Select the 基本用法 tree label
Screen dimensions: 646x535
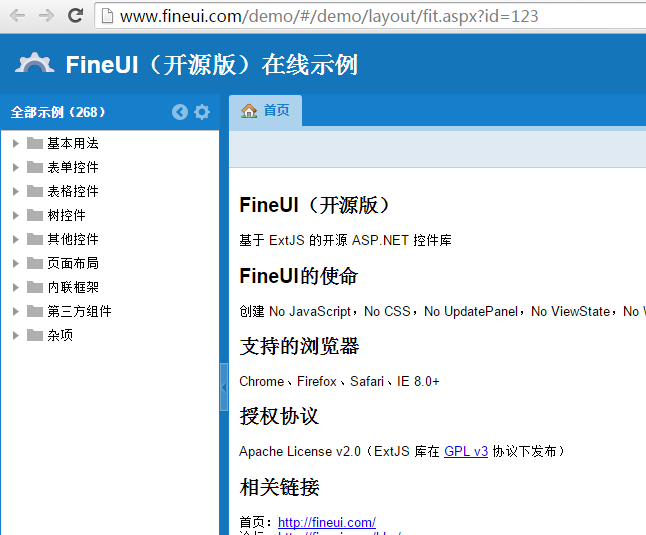73,143
